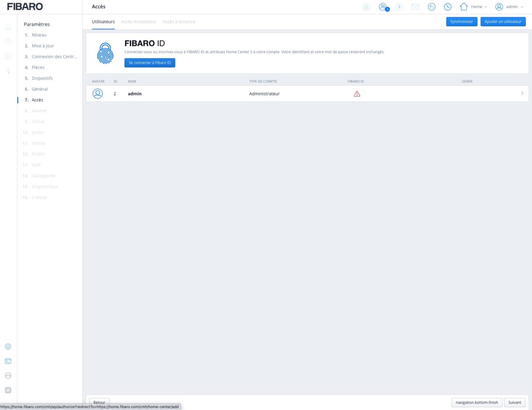Expand the Home selector dropdown
The width and height of the screenshot is (532, 410).
click(479, 7)
